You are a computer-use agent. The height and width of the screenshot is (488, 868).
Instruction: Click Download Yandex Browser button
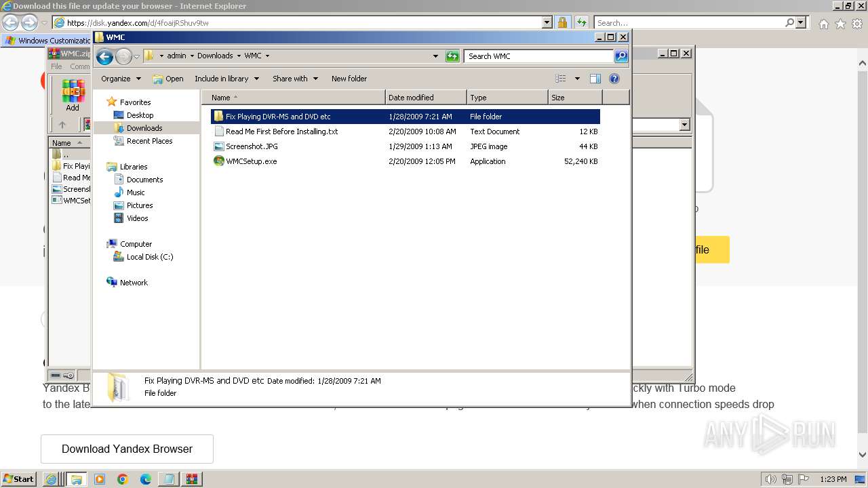[x=127, y=449]
